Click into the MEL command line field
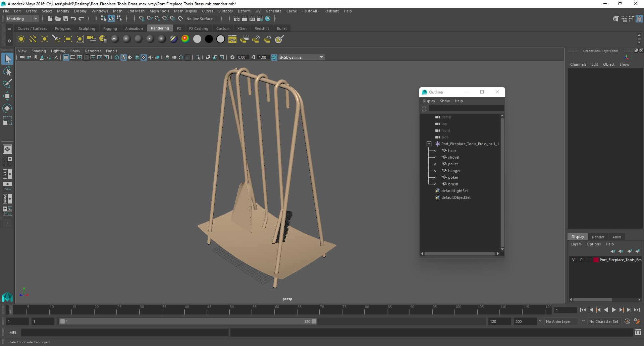 125,333
